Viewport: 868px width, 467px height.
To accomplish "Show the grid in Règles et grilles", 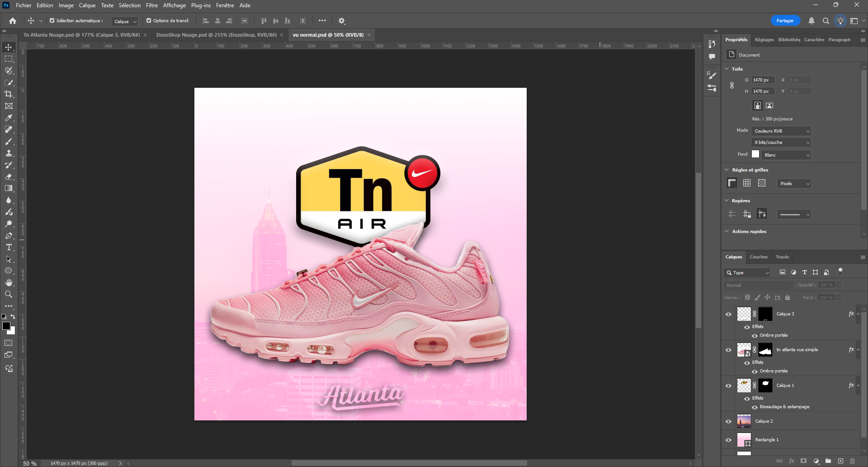I will point(747,183).
